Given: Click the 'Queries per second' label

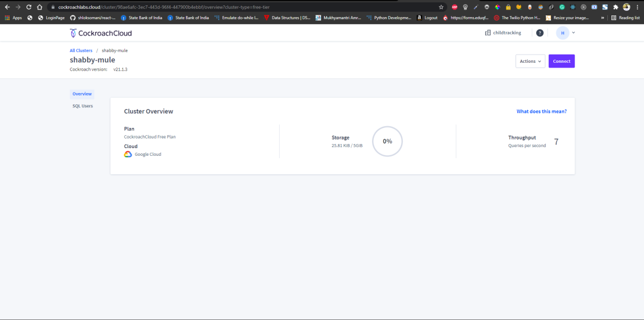Looking at the screenshot, I should coord(527,145).
